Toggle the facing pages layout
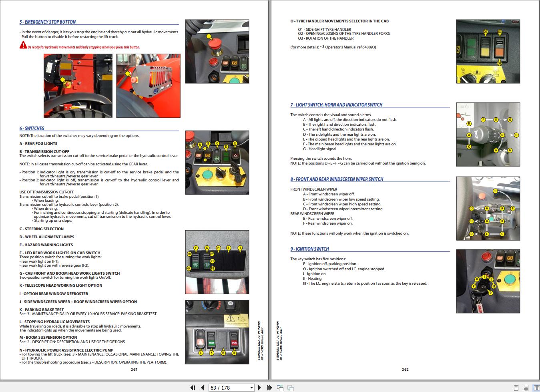540x392 pixels. (x=537, y=388)
